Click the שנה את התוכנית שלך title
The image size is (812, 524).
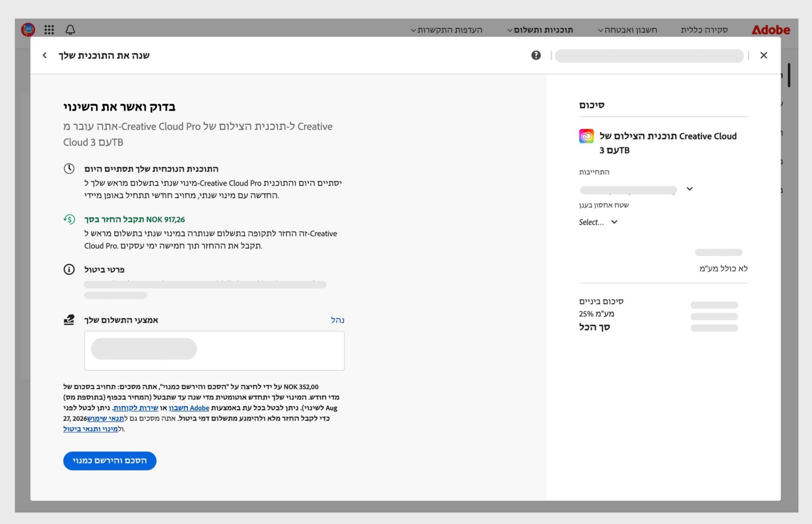point(104,55)
